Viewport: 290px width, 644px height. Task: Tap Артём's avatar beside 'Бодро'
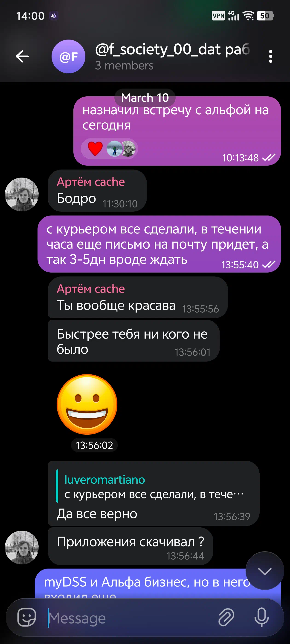click(22, 194)
